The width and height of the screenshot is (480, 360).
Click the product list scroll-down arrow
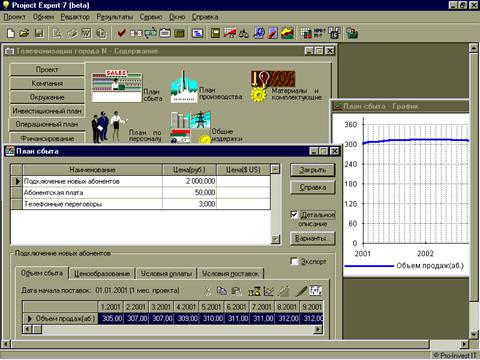[x=275, y=239]
